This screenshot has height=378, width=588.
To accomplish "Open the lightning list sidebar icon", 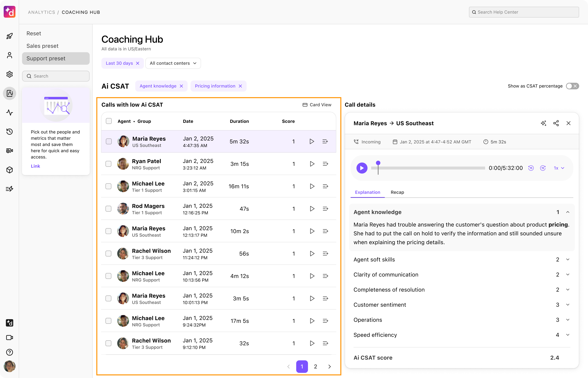I will pos(10,189).
